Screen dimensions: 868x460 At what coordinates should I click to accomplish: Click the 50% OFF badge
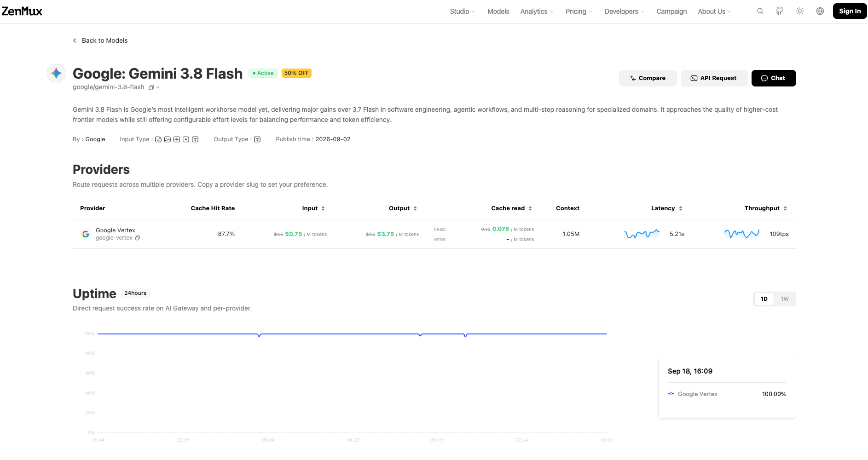pyautogui.click(x=296, y=73)
